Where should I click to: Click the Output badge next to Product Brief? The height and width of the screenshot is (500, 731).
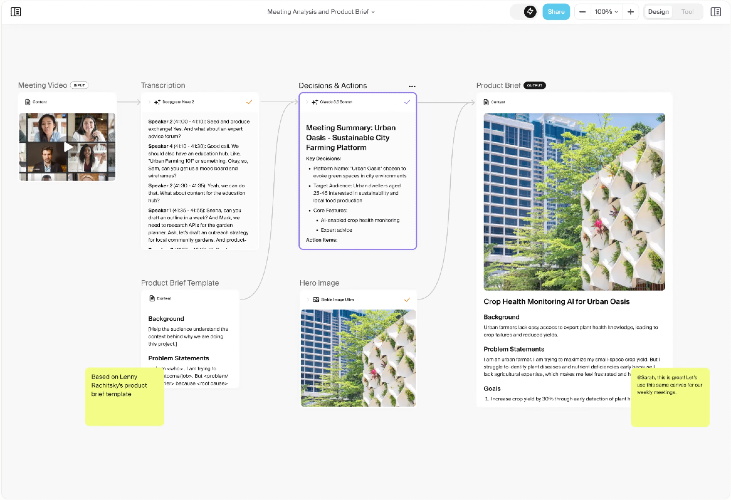click(x=534, y=85)
